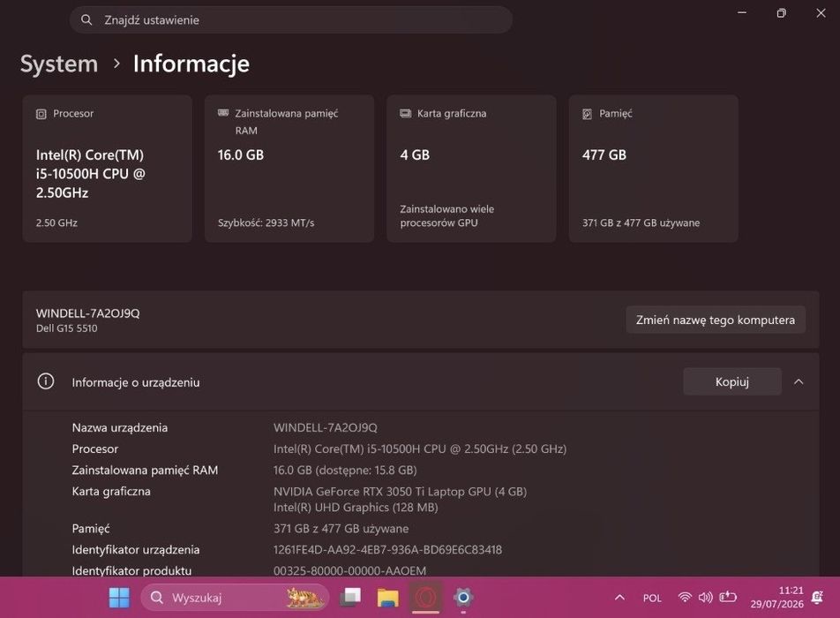The image size is (840, 618).
Task: Click the search magnifier icon in settings
Action: tap(86, 19)
